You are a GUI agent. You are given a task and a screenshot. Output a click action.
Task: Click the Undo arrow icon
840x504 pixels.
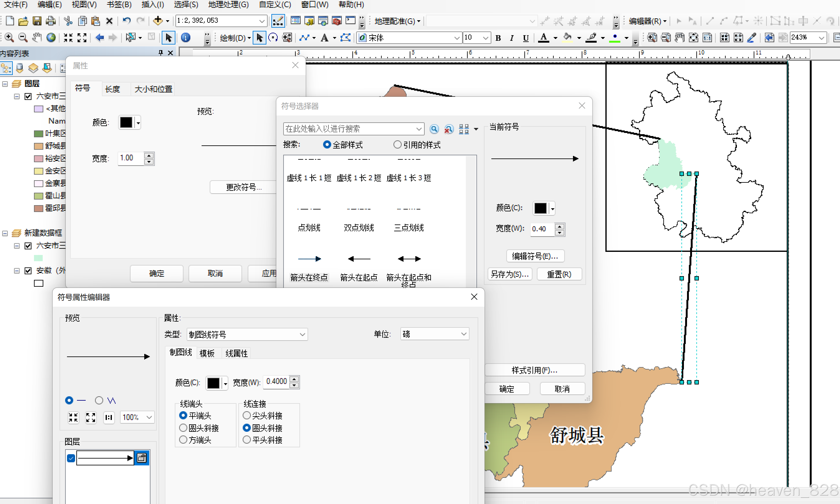pyautogui.click(x=126, y=21)
